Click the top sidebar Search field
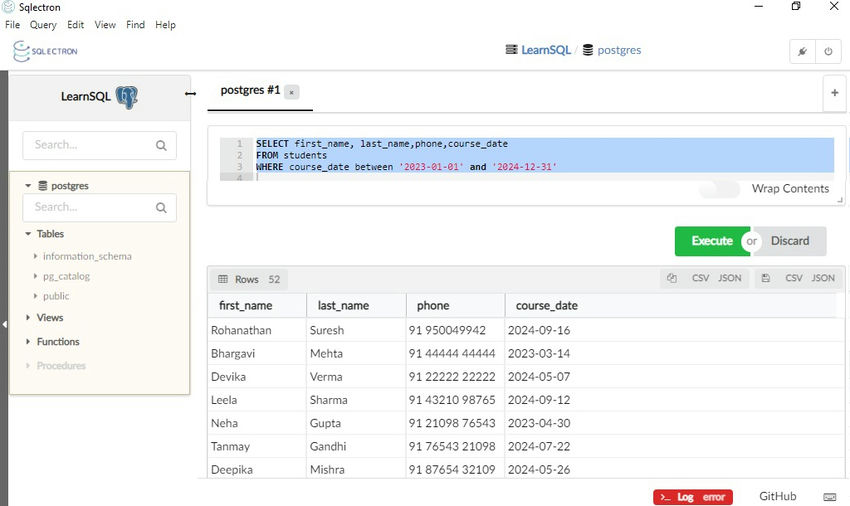Screen dimensions: 850x506 [x=100, y=145]
